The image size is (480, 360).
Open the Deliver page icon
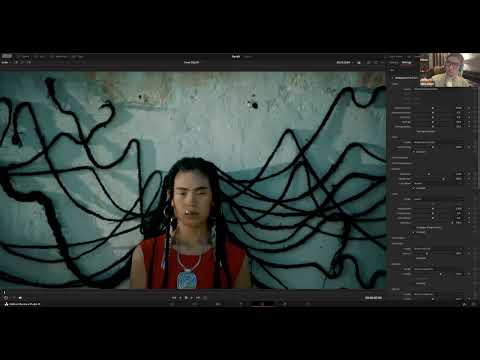click(308, 304)
